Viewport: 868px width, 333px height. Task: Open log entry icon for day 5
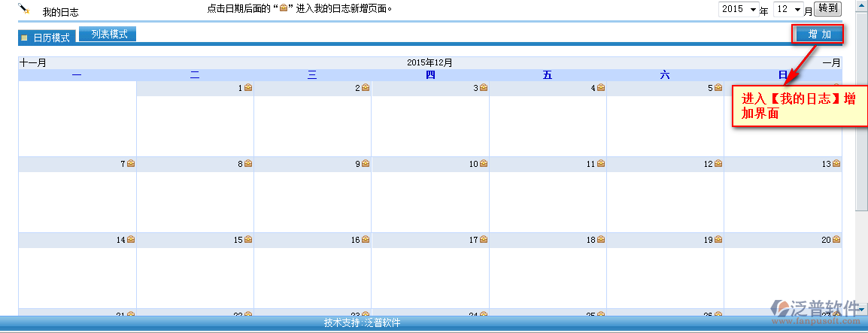[x=718, y=88]
